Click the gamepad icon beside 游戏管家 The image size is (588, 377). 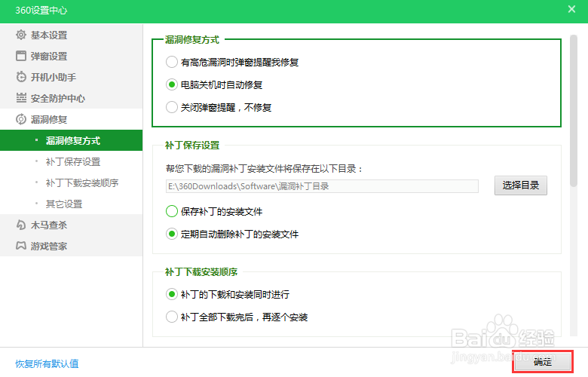[x=21, y=246]
